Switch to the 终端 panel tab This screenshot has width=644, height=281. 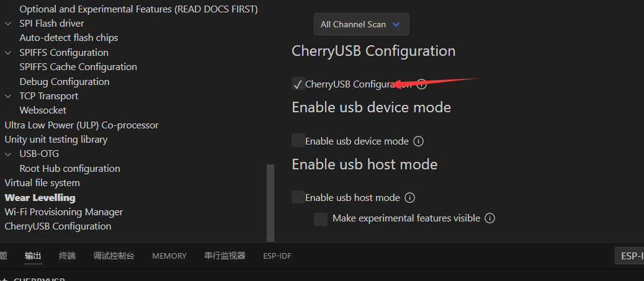(67, 256)
